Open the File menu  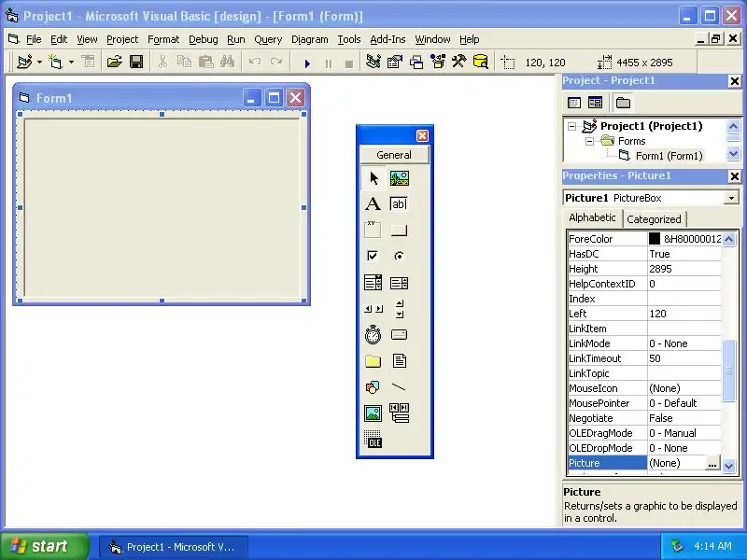click(34, 39)
